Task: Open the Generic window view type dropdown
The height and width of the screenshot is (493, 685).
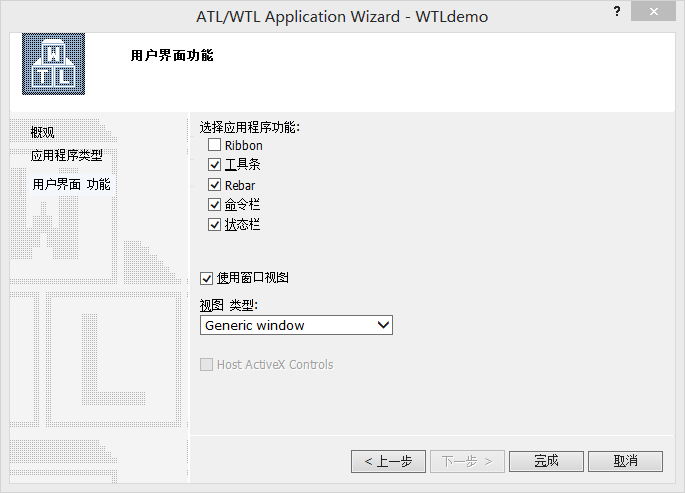Action: click(x=296, y=325)
